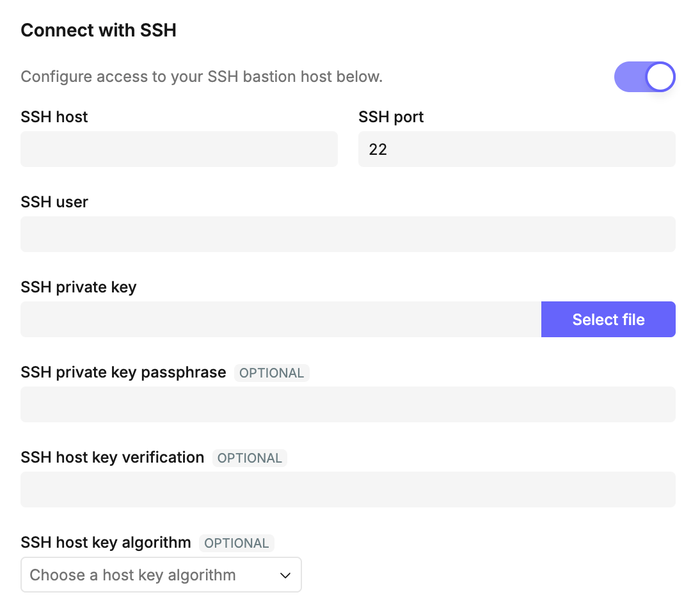Click the SSH user text field
Screen dimensions: 700x613
coord(348,234)
